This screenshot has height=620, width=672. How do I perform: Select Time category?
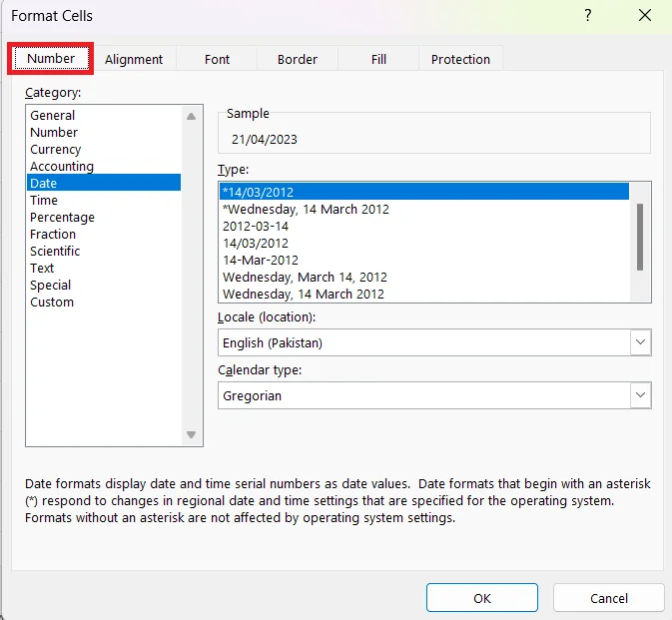[x=104, y=200]
